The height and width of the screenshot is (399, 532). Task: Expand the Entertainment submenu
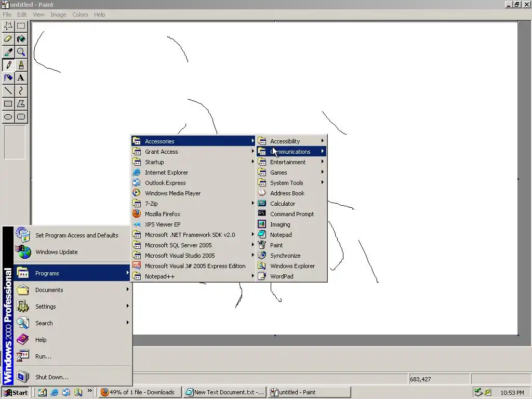click(291, 162)
